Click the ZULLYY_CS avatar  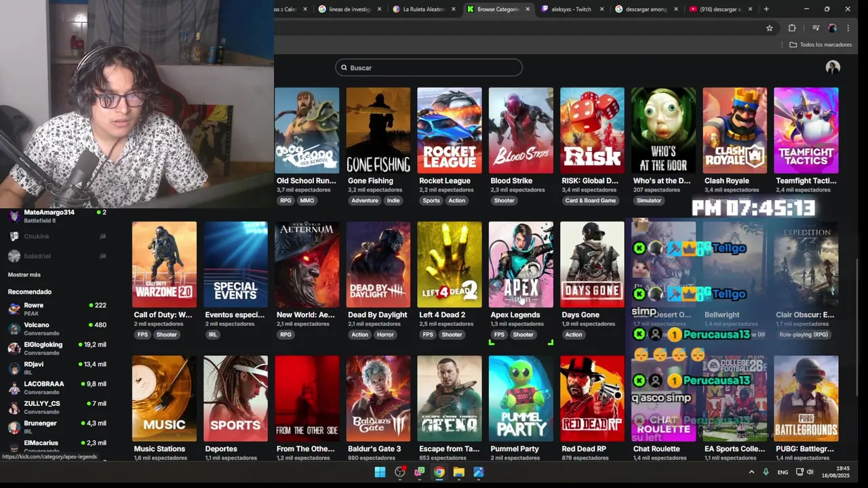[x=14, y=407]
